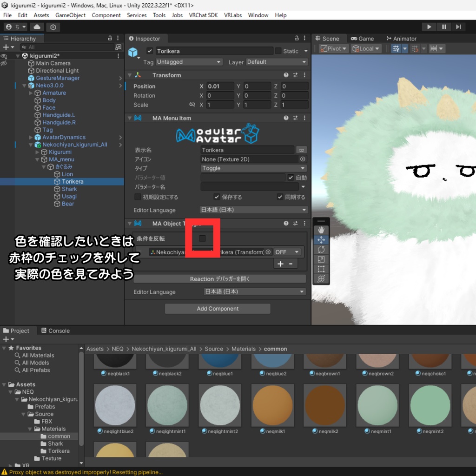476x476 pixels.
Task: Open MA Menu Item three-dot menu
Action: pyautogui.click(x=304, y=118)
